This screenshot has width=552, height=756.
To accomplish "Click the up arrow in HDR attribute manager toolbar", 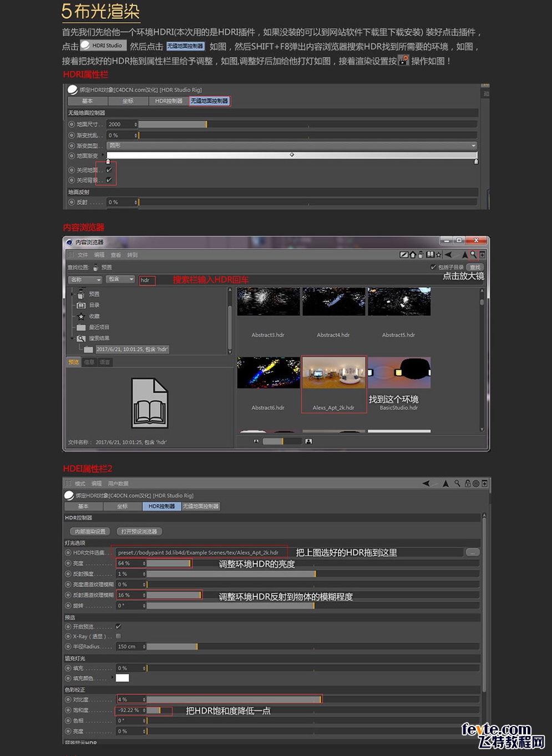I will [x=445, y=483].
